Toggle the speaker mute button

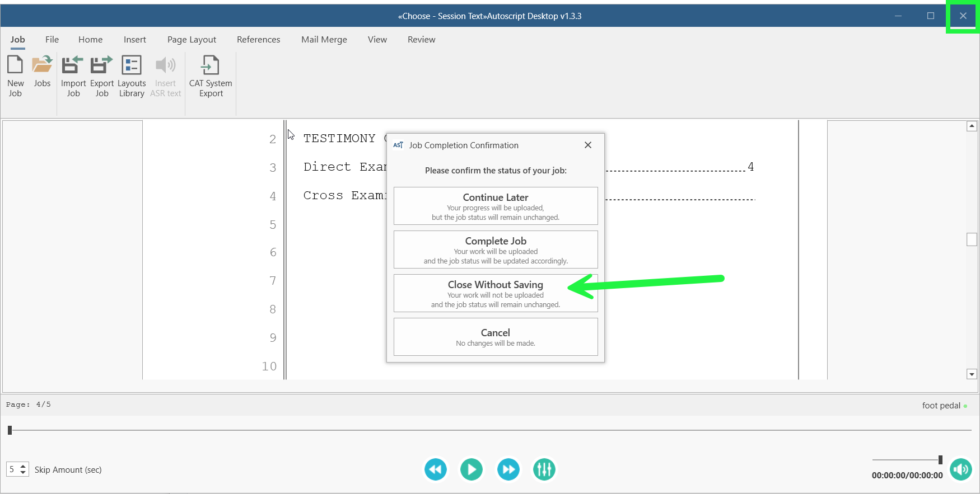(x=961, y=469)
